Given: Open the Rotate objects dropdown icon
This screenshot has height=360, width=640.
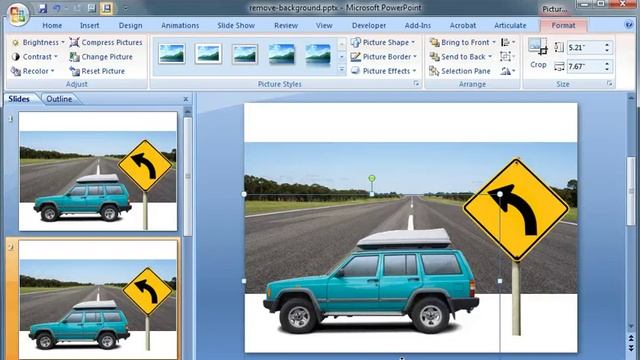Looking at the screenshot, I should click(508, 71).
